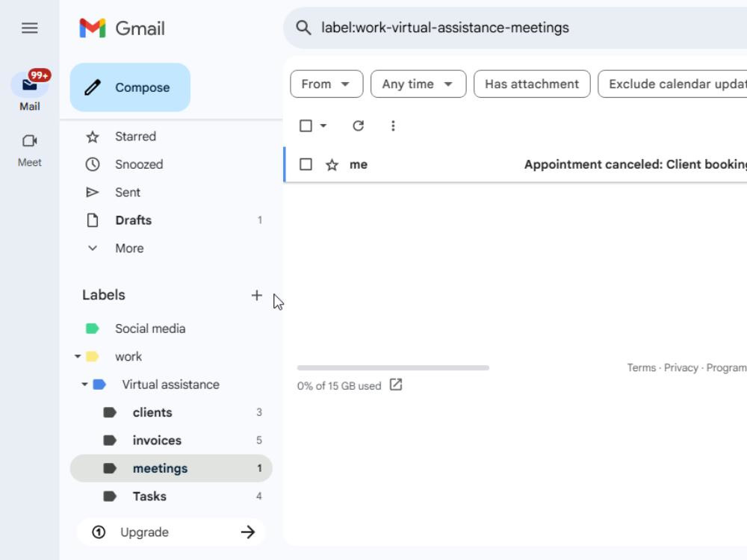Click the Tasks label tag icon

pos(110,497)
